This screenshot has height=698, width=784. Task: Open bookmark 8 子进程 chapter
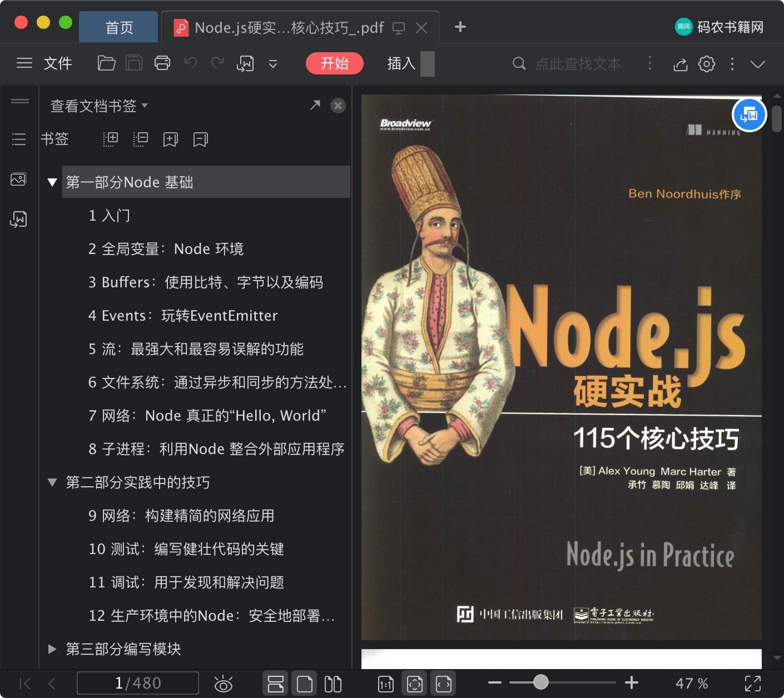coord(216,449)
